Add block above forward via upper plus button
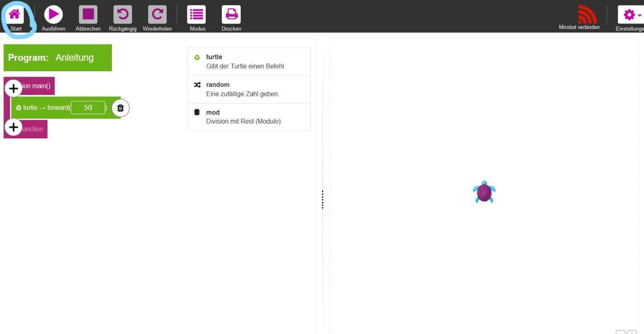This screenshot has height=334, width=644. pos(13,88)
